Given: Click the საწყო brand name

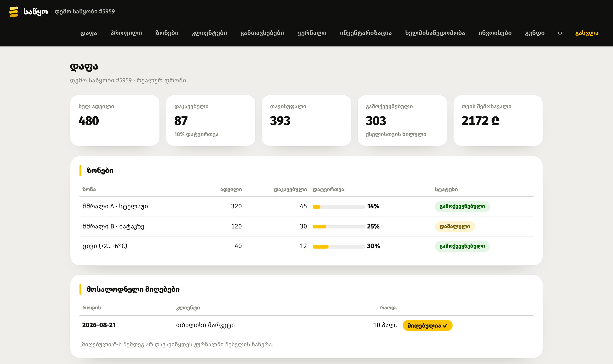Looking at the screenshot, I should click(35, 12).
